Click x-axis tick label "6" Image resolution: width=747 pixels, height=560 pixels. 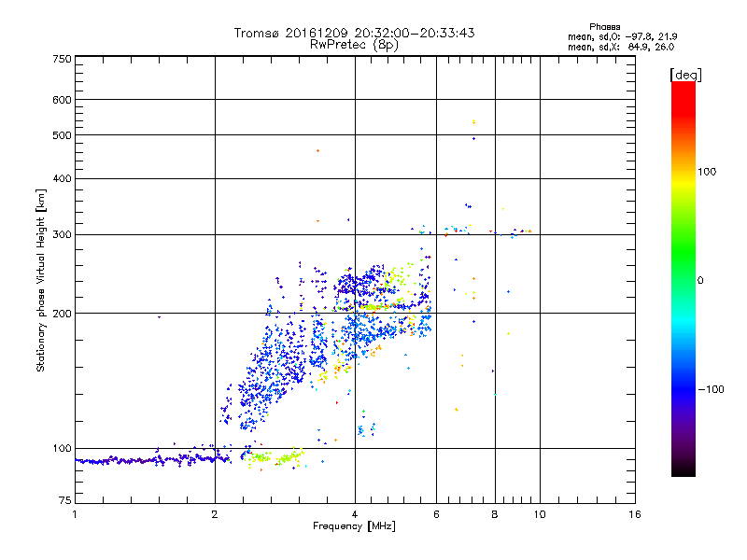tap(436, 514)
